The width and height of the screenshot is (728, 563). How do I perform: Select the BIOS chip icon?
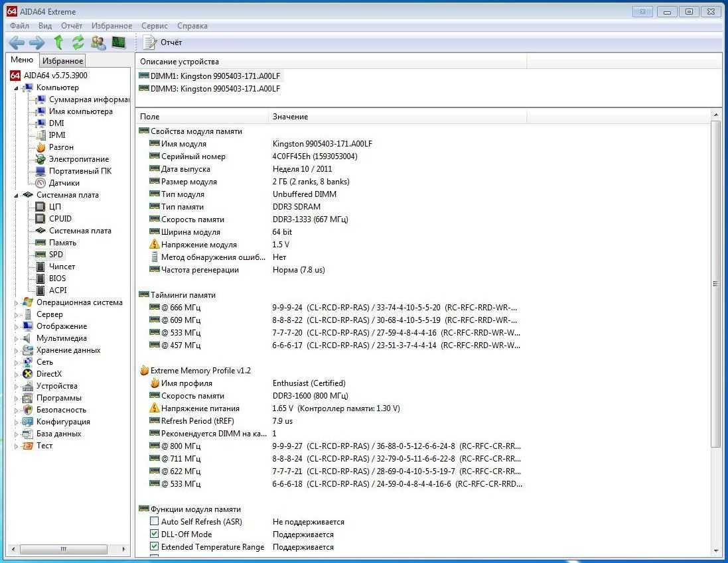pyautogui.click(x=41, y=279)
